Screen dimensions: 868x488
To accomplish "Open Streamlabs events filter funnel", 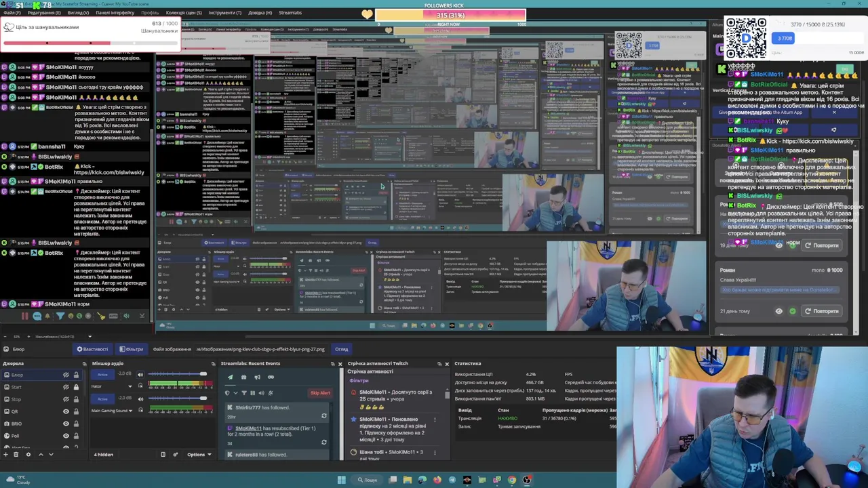I will pyautogui.click(x=244, y=393).
